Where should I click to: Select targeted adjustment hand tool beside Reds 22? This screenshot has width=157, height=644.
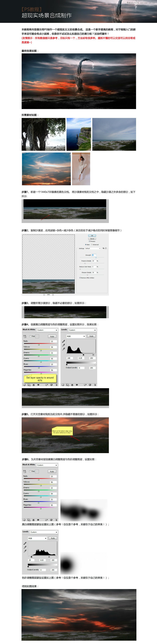25,336
